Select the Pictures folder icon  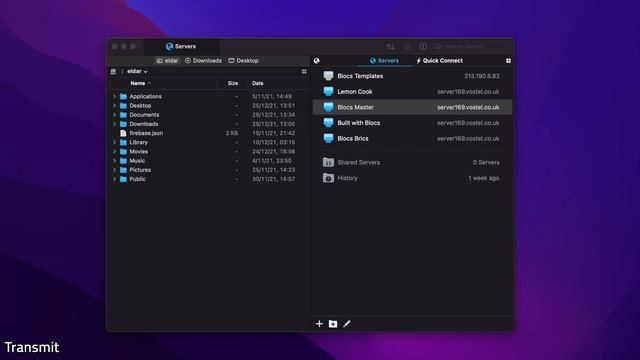click(123, 170)
